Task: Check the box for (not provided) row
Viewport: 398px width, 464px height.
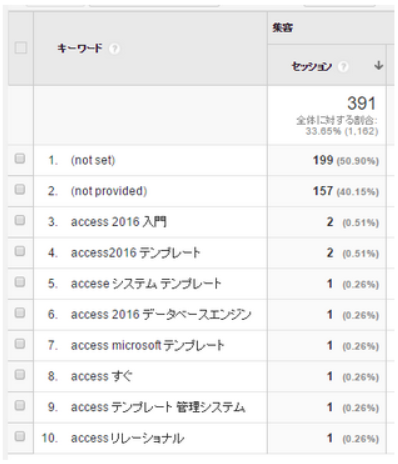Action: (20, 189)
